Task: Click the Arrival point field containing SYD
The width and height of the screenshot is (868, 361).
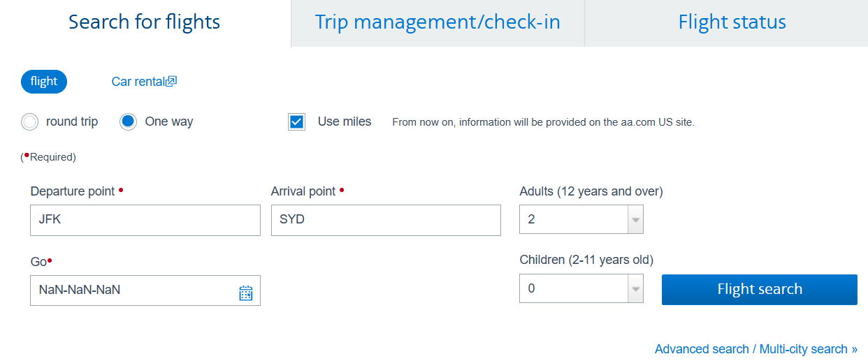Action: (386, 220)
